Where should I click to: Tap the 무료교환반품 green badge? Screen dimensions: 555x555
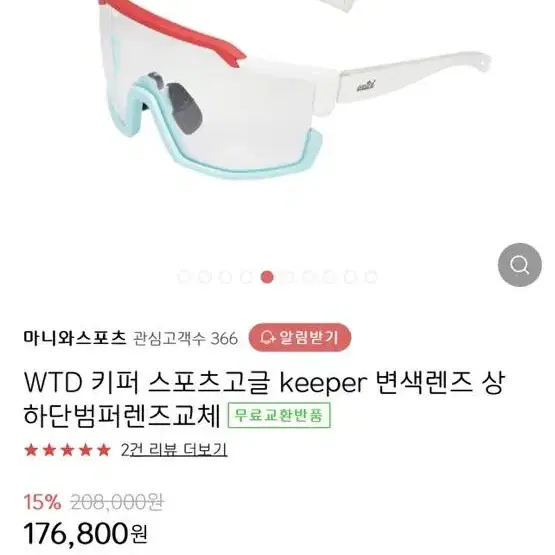pos(279,415)
